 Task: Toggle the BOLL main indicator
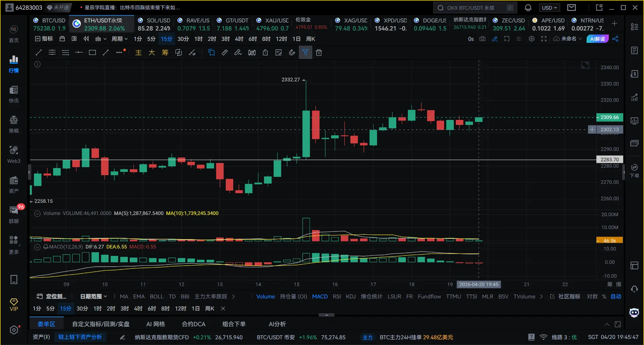coord(157,296)
